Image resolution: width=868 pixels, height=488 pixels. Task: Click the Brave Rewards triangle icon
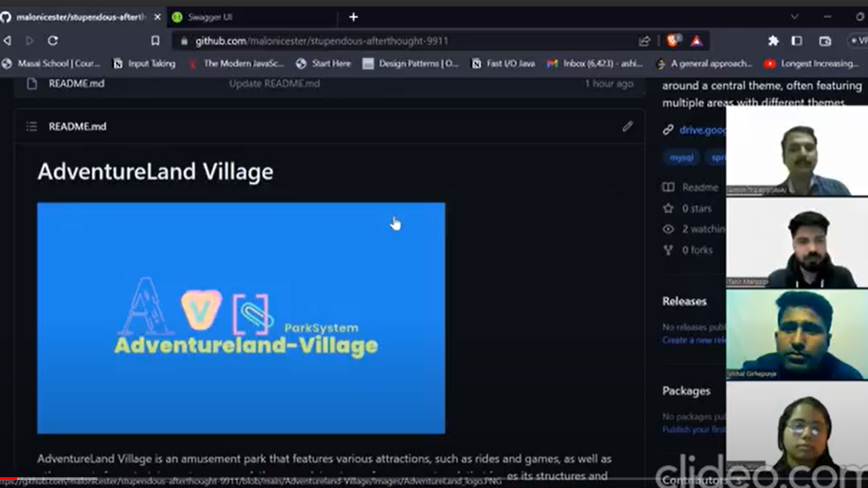pos(696,41)
